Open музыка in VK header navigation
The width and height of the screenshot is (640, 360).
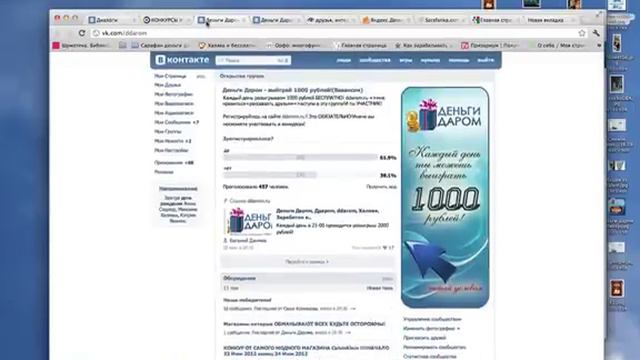[430, 60]
